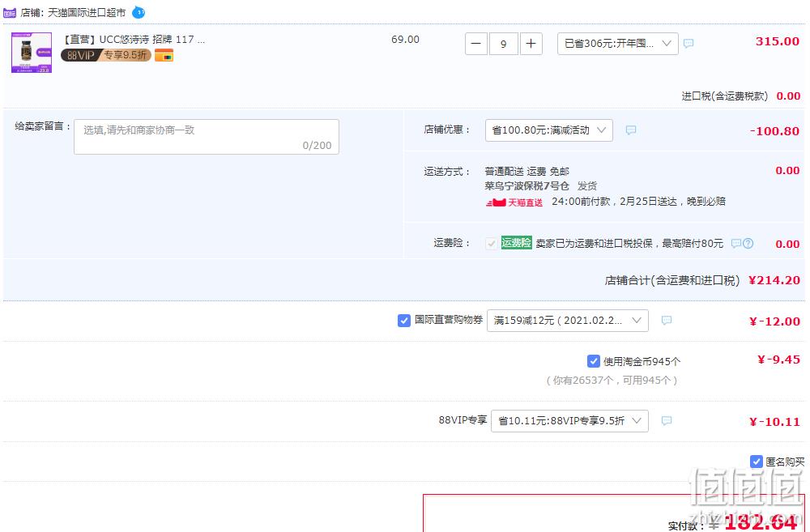The image size is (810, 532).
Task: Click the 菜鸟宁波保税7号仓 warehouse text
Action: tap(527, 186)
